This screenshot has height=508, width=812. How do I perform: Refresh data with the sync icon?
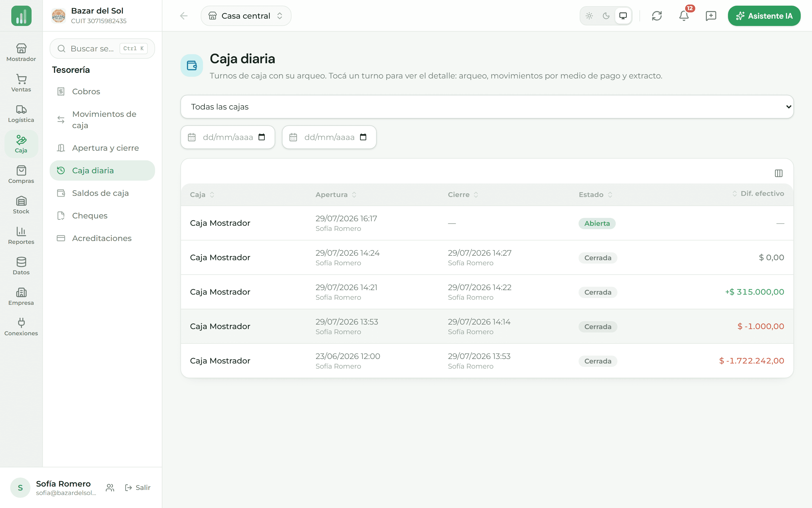pyautogui.click(x=657, y=16)
